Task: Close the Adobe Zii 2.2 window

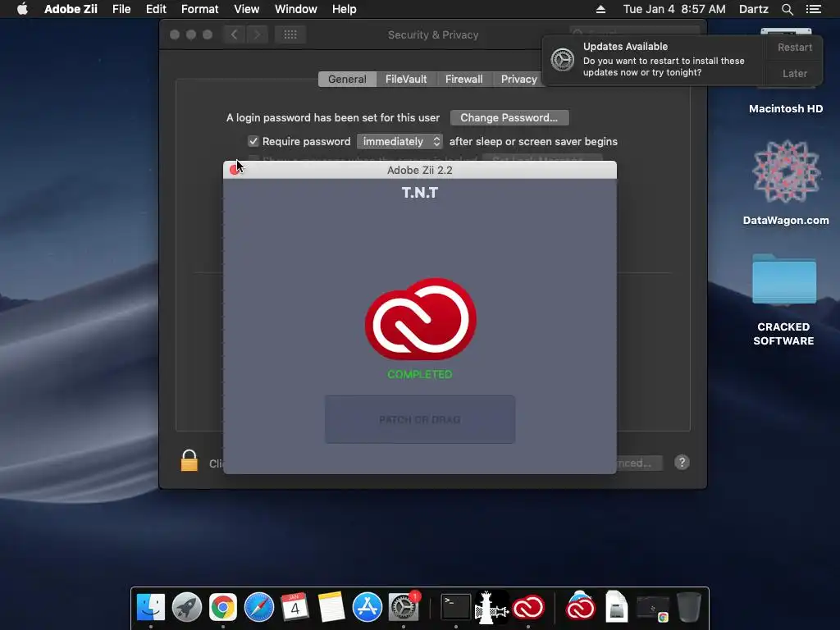Action: tap(234, 170)
